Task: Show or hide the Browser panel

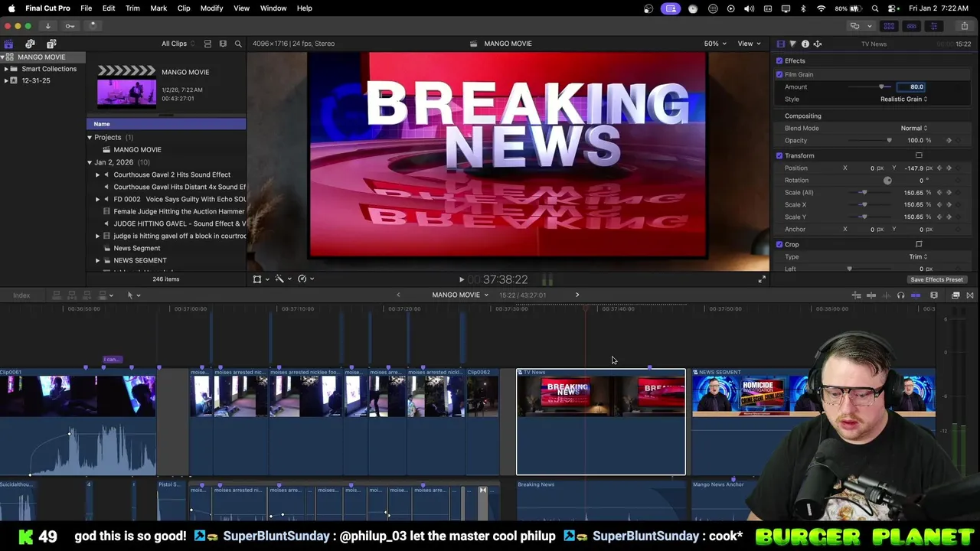Action: (889, 25)
